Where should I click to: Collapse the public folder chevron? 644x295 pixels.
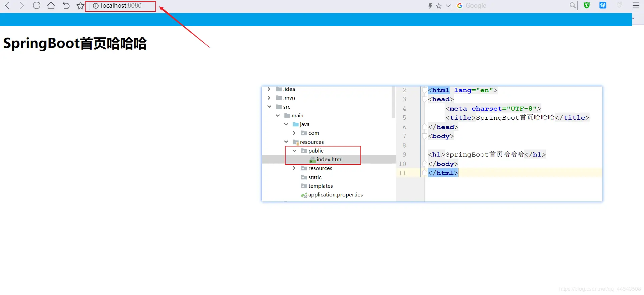click(x=294, y=151)
